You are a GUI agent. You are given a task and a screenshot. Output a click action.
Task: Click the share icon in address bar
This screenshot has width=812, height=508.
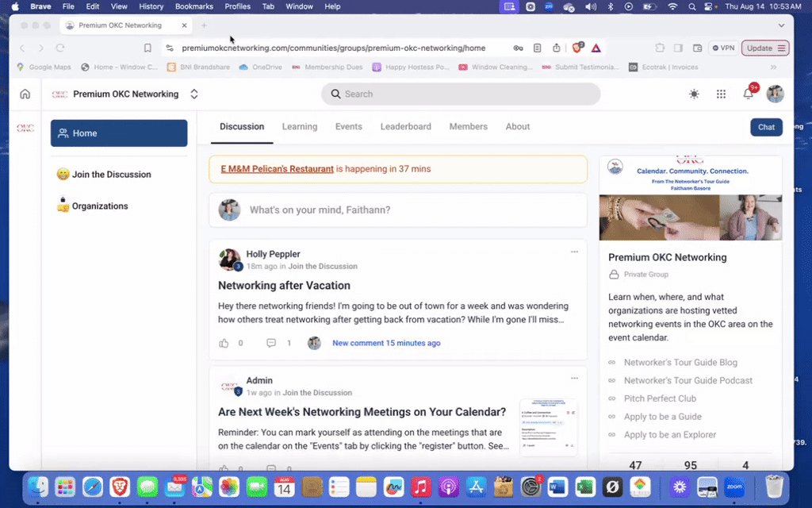click(x=556, y=48)
